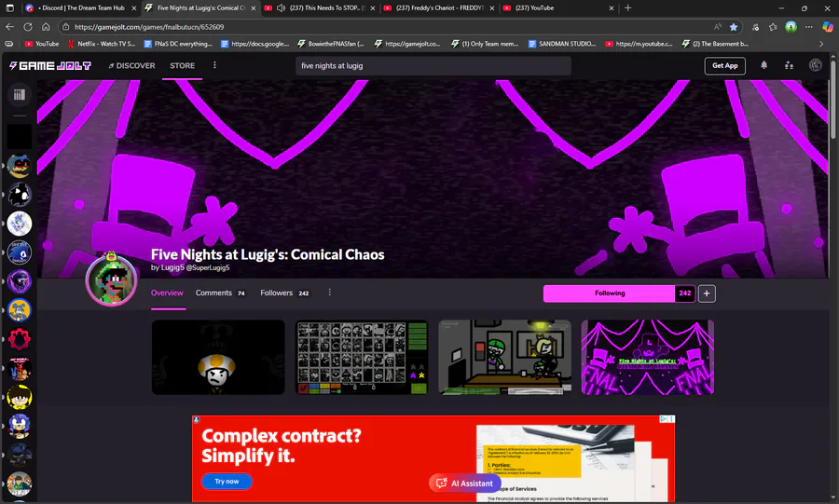Click the 242 follower count badge
Viewport: 839px width, 504px height.
pyautogui.click(x=685, y=293)
